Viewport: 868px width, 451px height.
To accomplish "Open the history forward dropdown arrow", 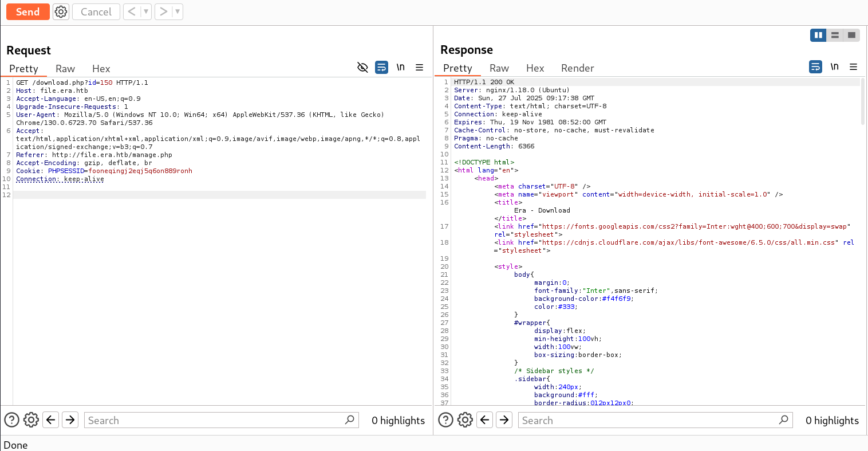I will [x=177, y=12].
